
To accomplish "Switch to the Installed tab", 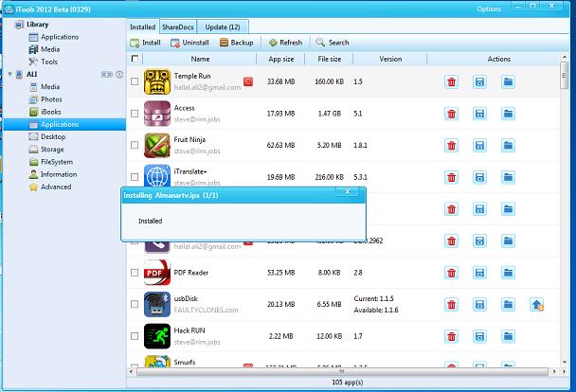I will tap(142, 27).
